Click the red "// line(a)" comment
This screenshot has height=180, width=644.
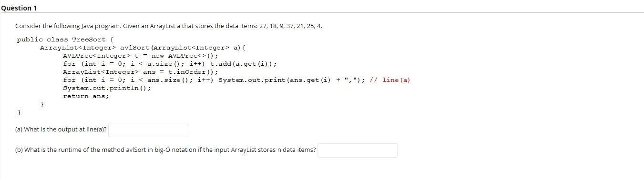[389, 80]
